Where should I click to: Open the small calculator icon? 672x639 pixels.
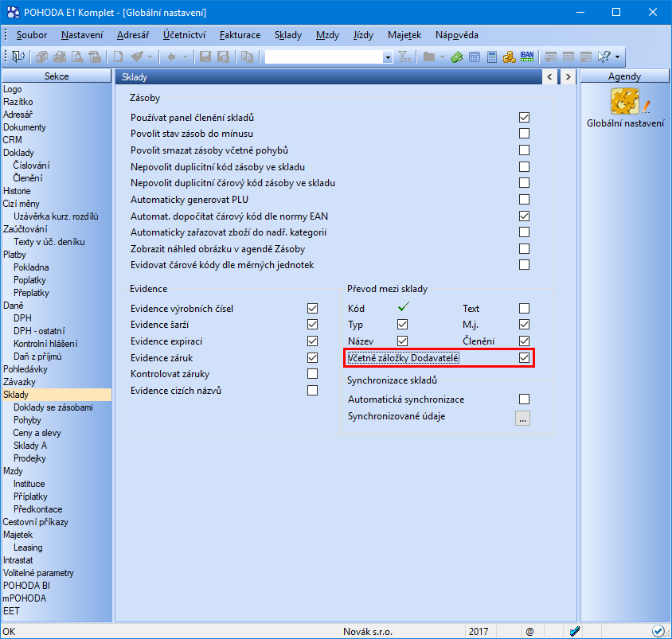tap(475, 56)
